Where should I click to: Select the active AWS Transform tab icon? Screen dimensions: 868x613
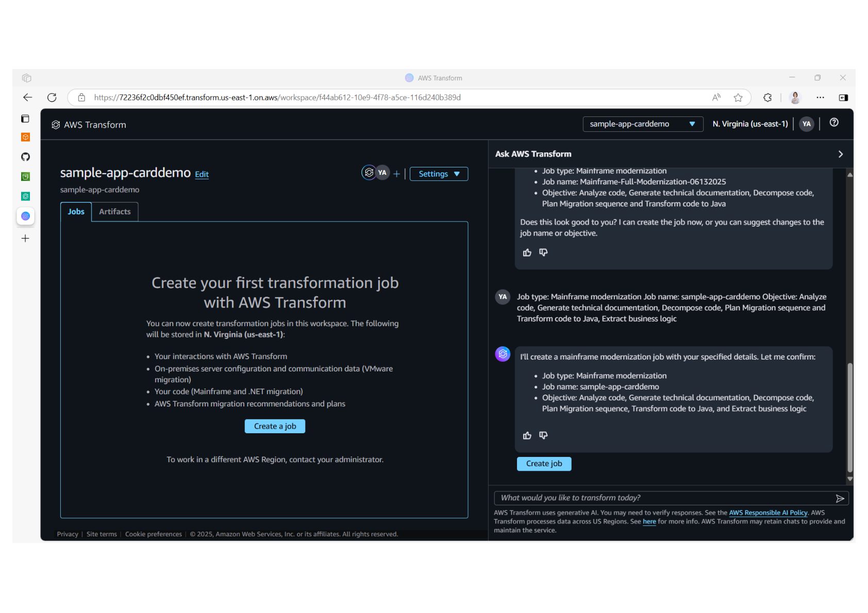point(25,216)
